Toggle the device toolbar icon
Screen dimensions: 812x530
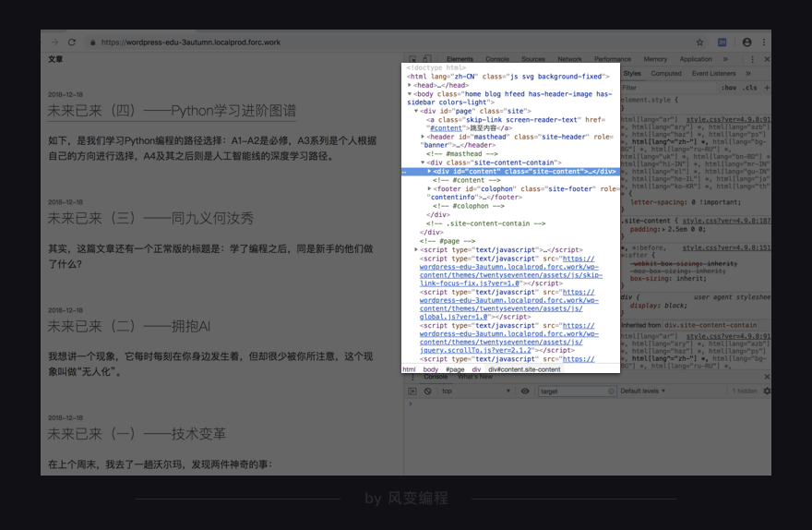pos(427,59)
